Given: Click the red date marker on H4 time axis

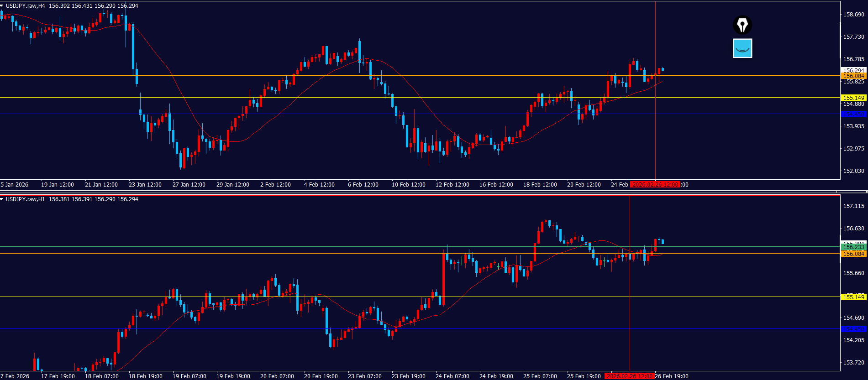Looking at the screenshot, I should click(655, 185).
